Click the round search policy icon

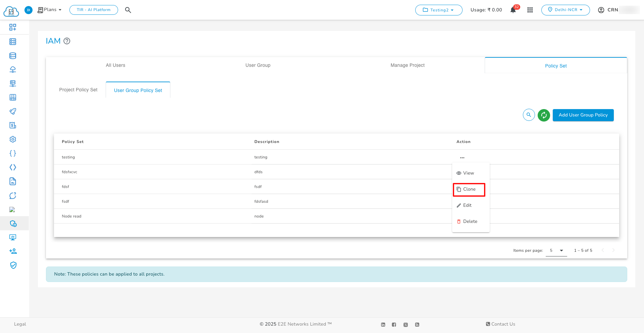[529, 115]
